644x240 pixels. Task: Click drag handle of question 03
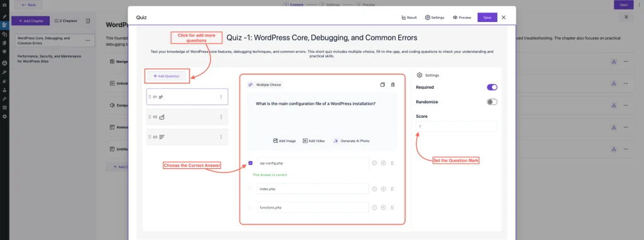pyautogui.click(x=150, y=137)
